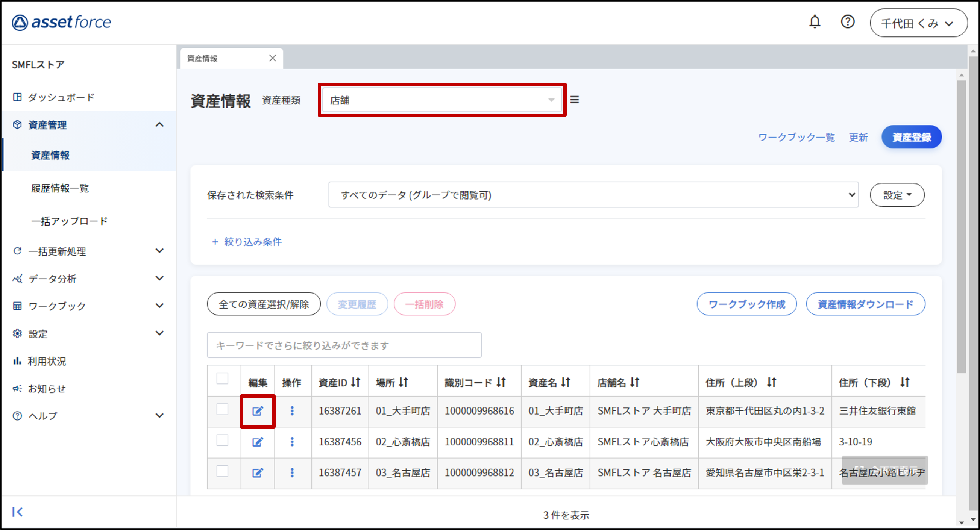Click the edit icon for 01_大手町店 row

click(258, 411)
